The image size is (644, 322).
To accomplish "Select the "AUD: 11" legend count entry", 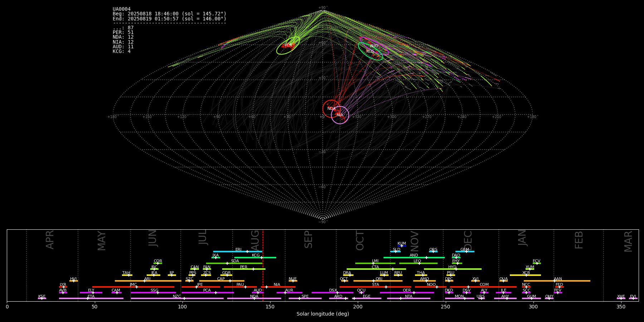I will click(x=123, y=47).
